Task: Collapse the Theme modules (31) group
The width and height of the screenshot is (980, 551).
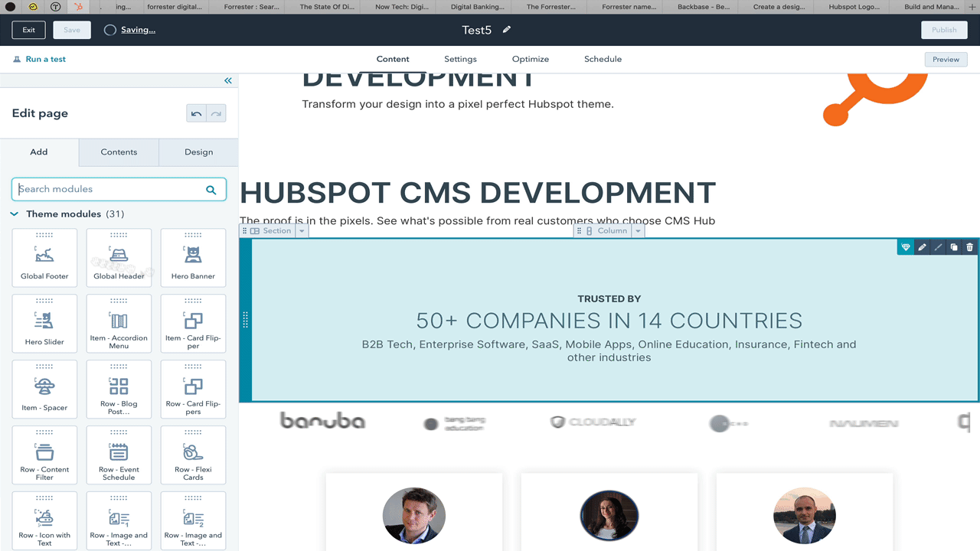Action: point(14,214)
